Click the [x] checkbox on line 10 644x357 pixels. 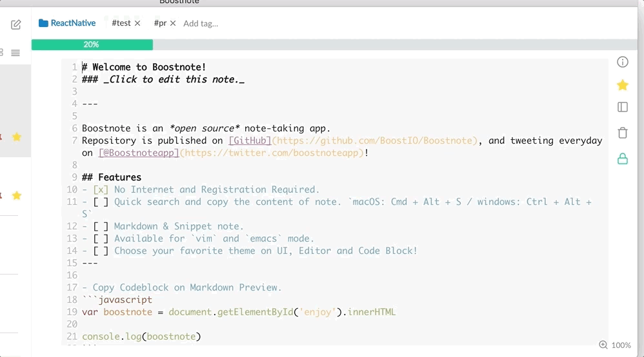pyautogui.click(x=101, y=189)
